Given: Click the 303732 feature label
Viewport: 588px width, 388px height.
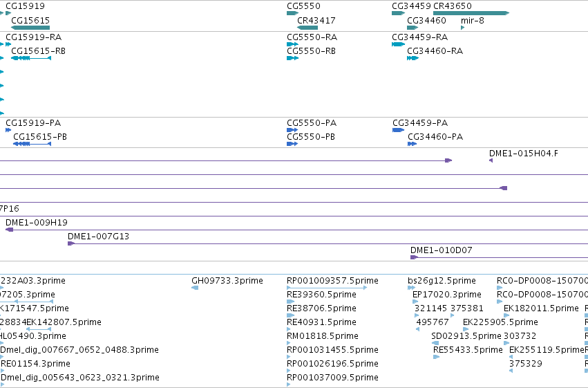Looking at the screenshot, I should (520, 336).
